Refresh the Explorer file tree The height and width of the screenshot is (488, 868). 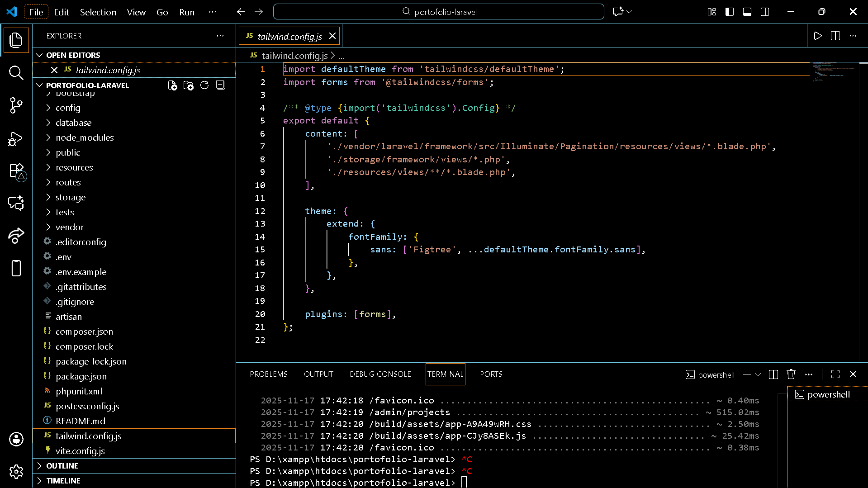(204, 85)
